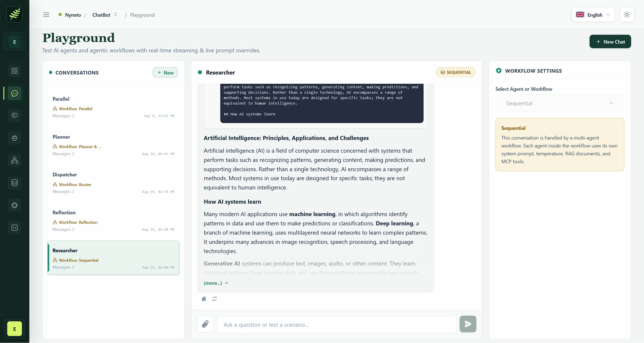644x343 pixels.
Task: Open the chip processor sidebar icon
Action: point(14,205)
